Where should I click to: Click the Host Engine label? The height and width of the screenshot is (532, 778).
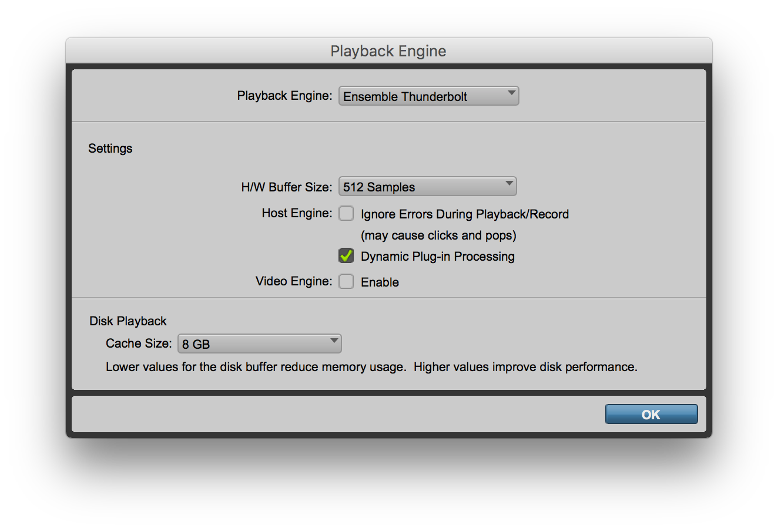tap(297, 213)
